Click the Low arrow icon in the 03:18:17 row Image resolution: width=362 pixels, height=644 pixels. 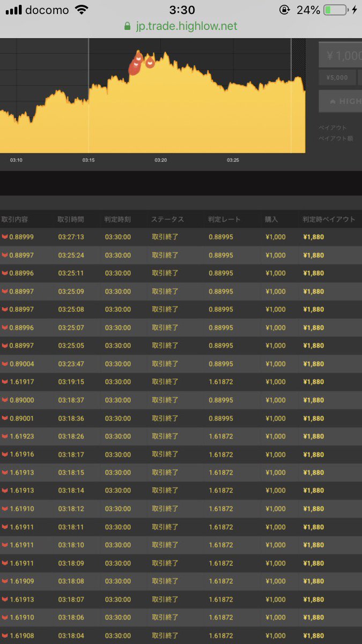5,455
